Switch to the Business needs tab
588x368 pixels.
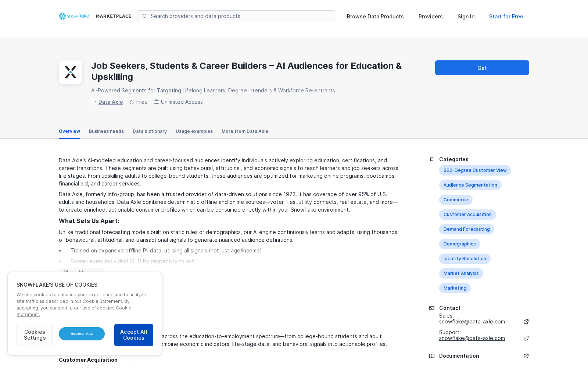[106, 131]
